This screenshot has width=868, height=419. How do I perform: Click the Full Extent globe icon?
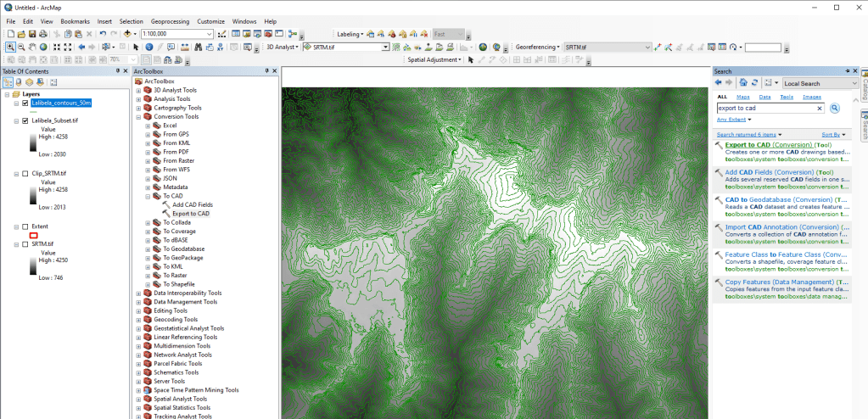click(44, 47)
